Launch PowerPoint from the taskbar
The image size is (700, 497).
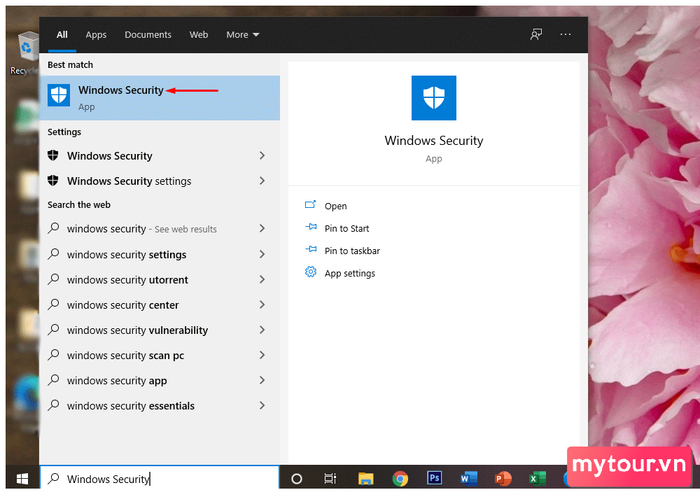[x=503, y=479]
